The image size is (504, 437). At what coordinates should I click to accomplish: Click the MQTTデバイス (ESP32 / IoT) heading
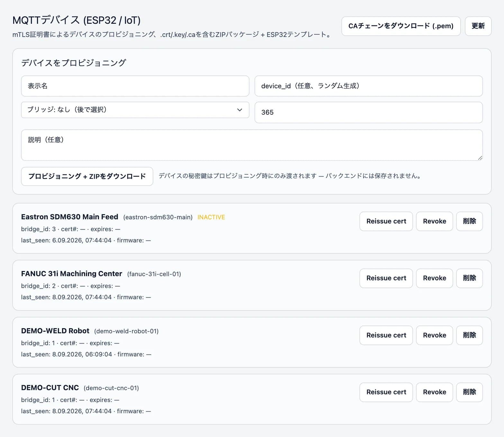click(x=76, y=20)
